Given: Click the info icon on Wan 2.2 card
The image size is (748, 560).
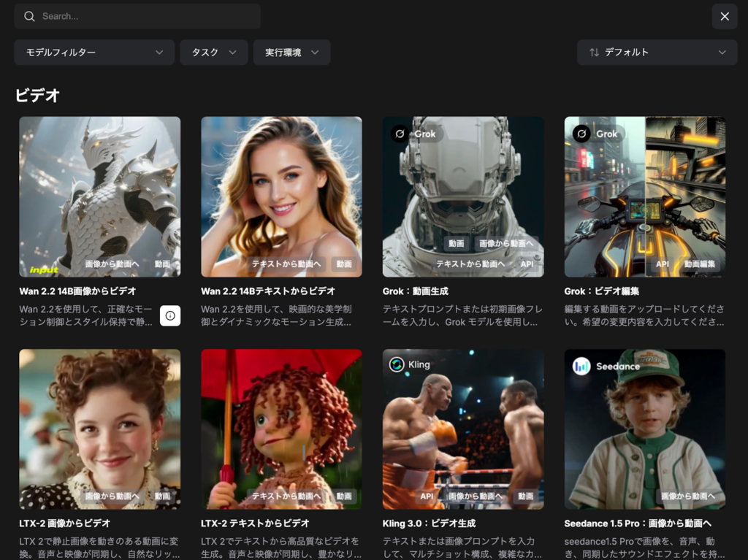Looking at the screenshot, I should click(170, 315).
